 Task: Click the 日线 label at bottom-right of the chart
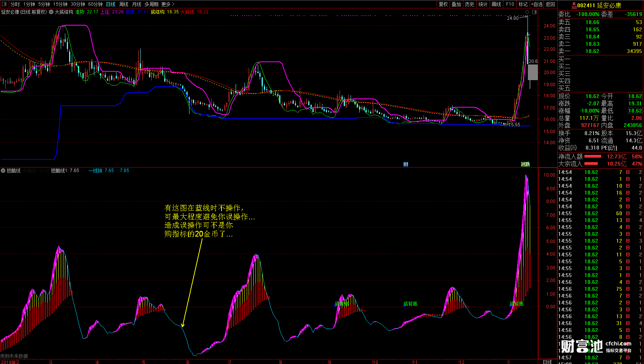pyautogui.click(x=547, y=361)
